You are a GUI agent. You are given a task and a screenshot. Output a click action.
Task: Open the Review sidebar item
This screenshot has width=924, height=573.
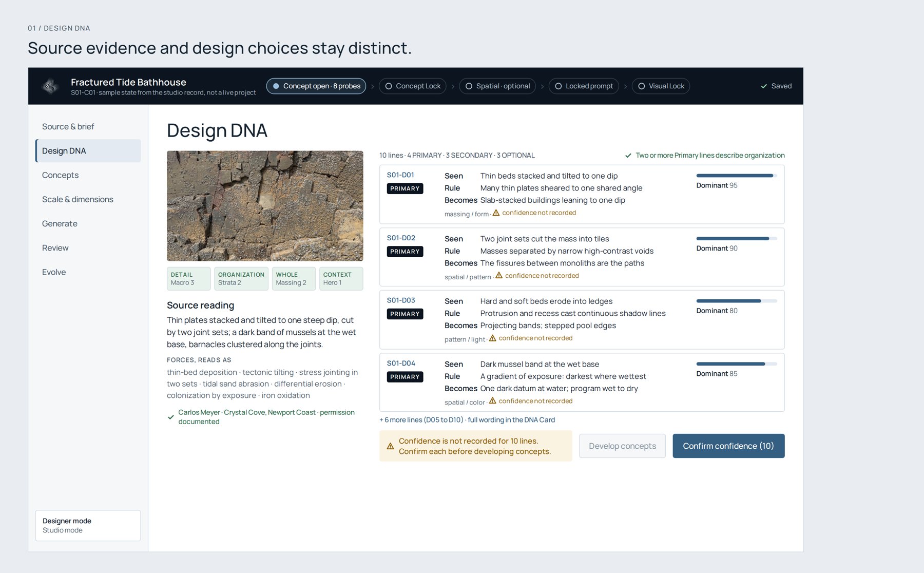click(88, 248)
